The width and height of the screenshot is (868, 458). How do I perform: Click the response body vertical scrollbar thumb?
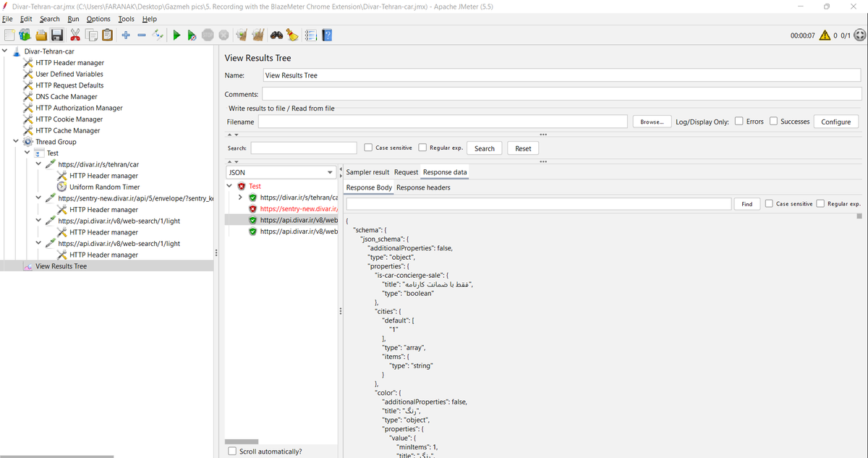click(x=859, y=216)
